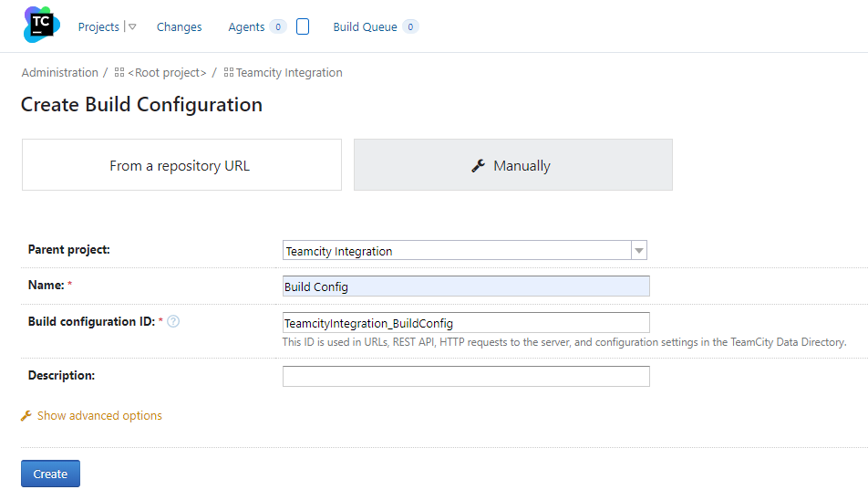Screen dimensions: 868x500
Task: Open the Changes page
Action: coord(179,27)
